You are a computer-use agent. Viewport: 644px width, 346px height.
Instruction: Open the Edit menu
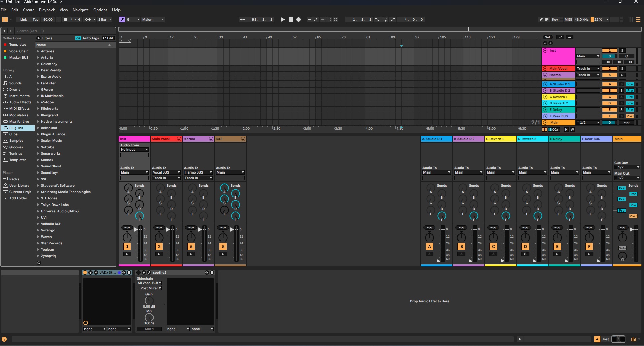tap(15, 10)
